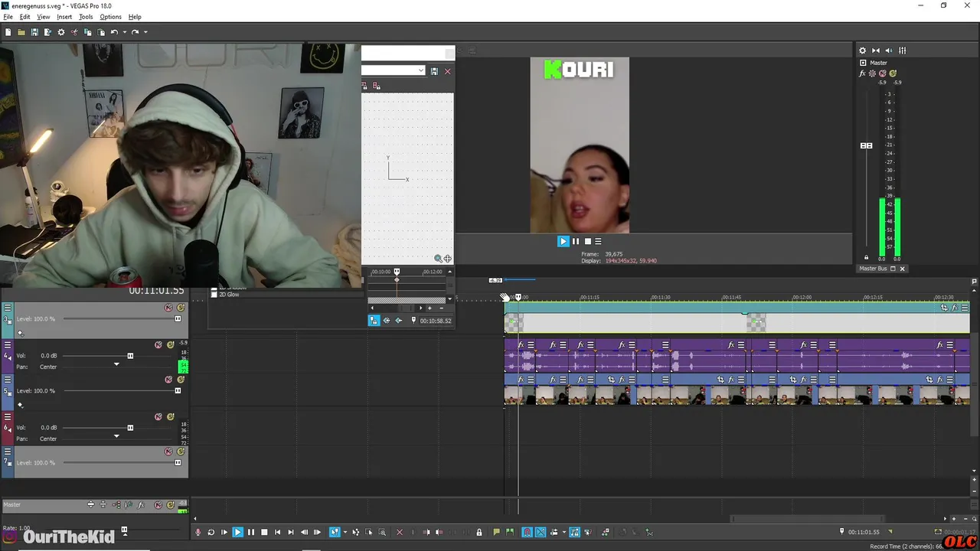
Task: Pause the video preview window
Action: point(576,241)
